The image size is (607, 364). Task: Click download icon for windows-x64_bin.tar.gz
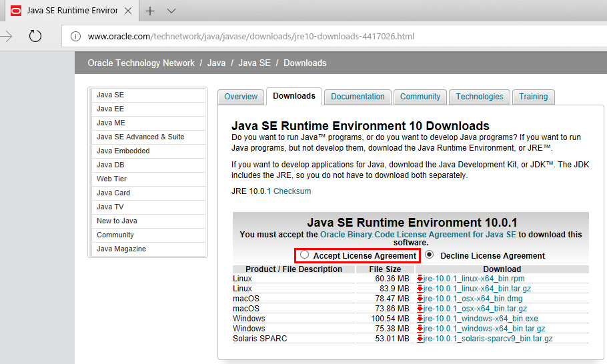click(x=420, y=329)
